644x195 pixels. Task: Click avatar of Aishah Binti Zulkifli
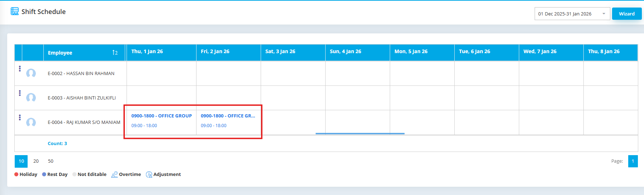31,98
